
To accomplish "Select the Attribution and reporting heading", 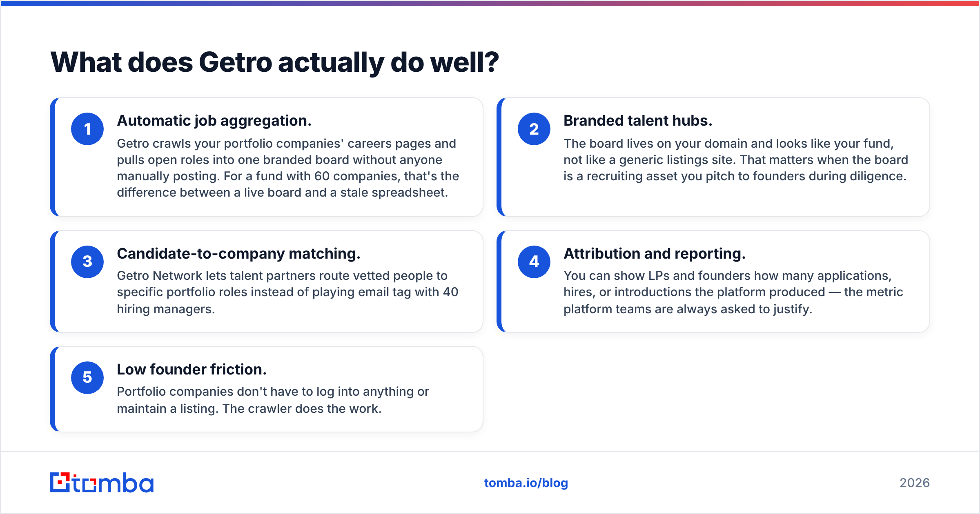I will pyautogui.click(x=655, y=254).
